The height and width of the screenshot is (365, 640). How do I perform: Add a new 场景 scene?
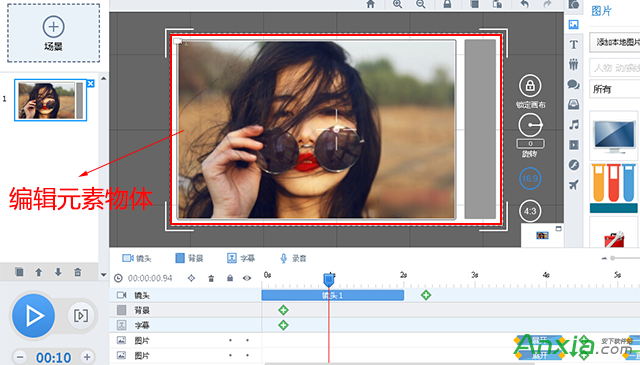(x=53, y=33)
